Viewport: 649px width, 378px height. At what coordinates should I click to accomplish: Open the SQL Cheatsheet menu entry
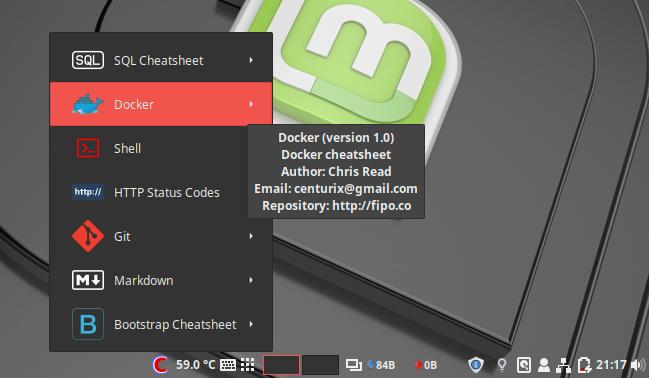(161, 60)
